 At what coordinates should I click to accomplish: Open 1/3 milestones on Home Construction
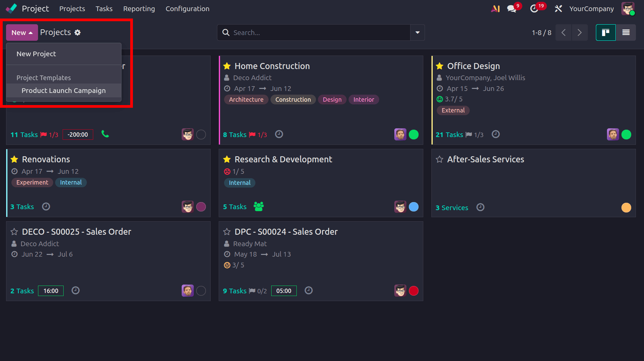pyautogui.click(x=258, y=135)
